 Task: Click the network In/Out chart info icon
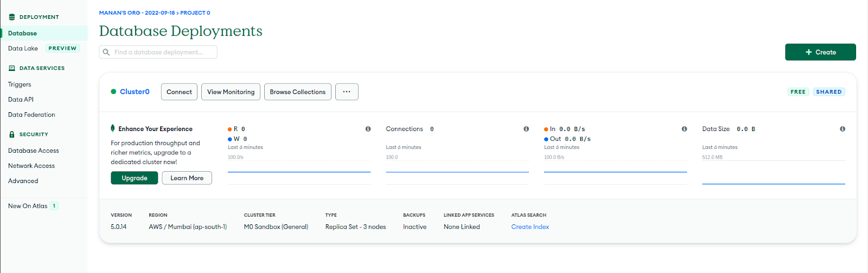[x=684, y=129]
